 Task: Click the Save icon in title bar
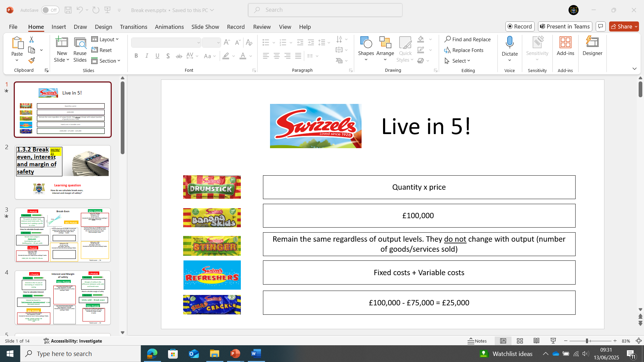tap(68, 10)
